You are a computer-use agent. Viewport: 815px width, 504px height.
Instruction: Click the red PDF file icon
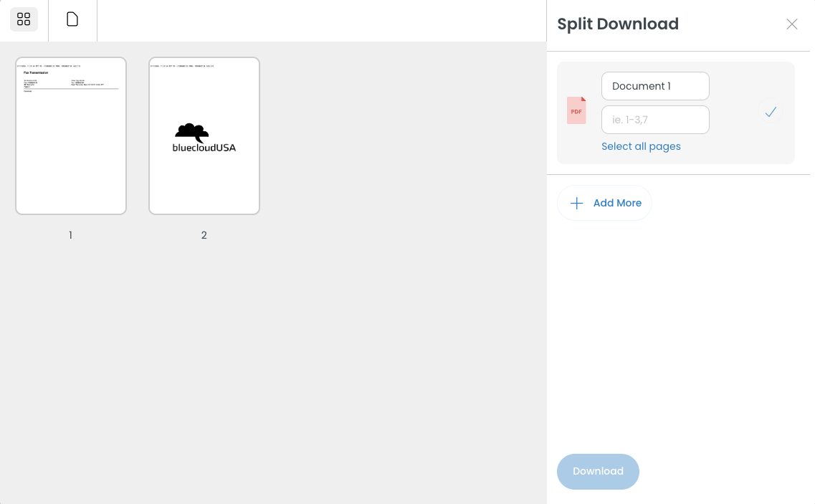pyautogui.click(x=576, y=111)
